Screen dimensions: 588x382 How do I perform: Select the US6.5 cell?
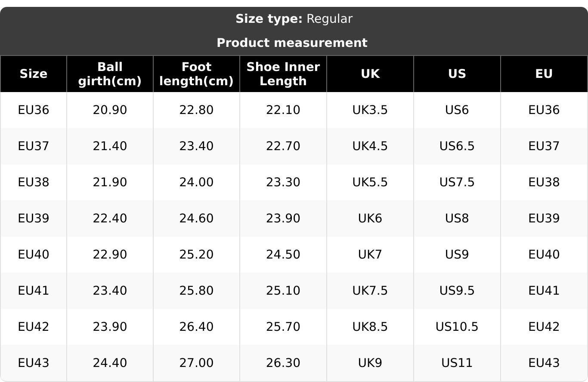click(x=457, y=146)
